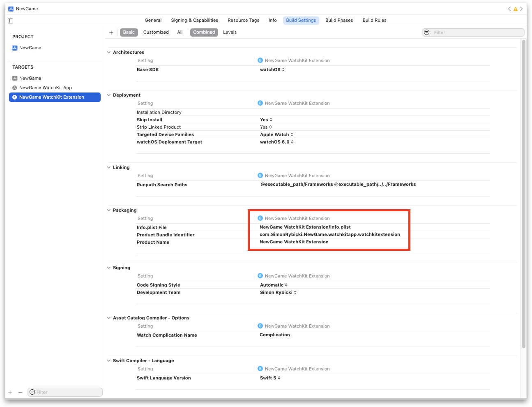
Task: Click the yellow warning triangle icon
Action: [516, 9]
